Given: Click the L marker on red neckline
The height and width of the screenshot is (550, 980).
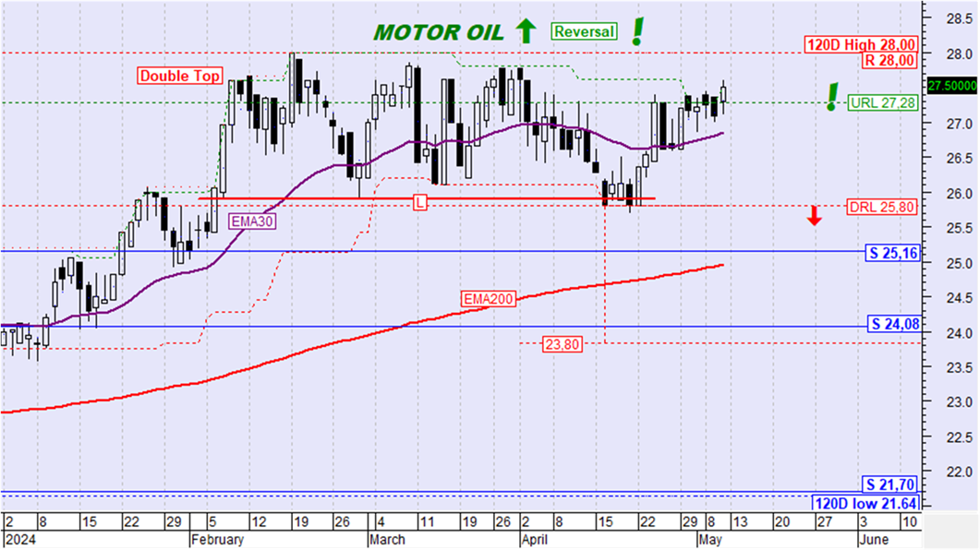Looking at the screenshot, I should 420,202.
